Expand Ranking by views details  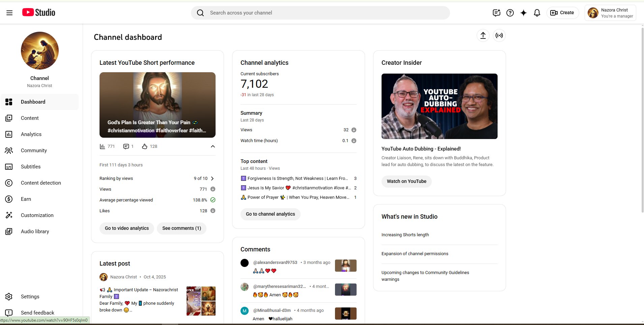(x=213, y=178)
